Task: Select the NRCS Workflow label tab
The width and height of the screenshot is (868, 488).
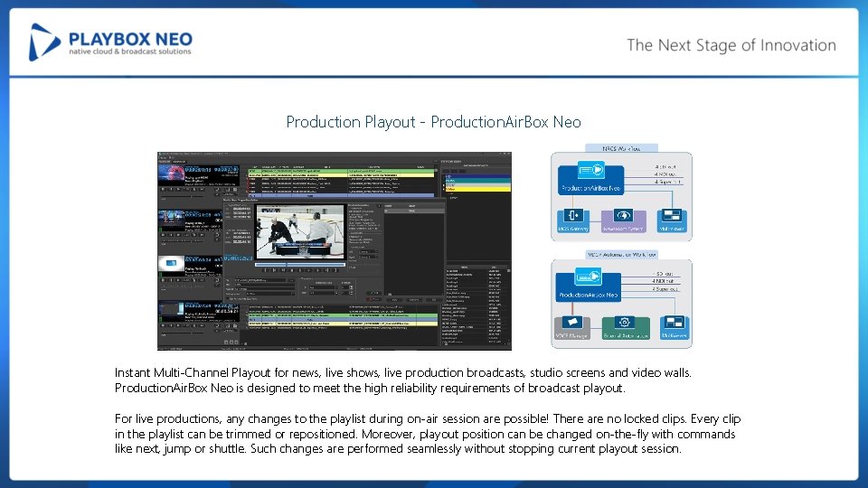Action: coord(621,148)
